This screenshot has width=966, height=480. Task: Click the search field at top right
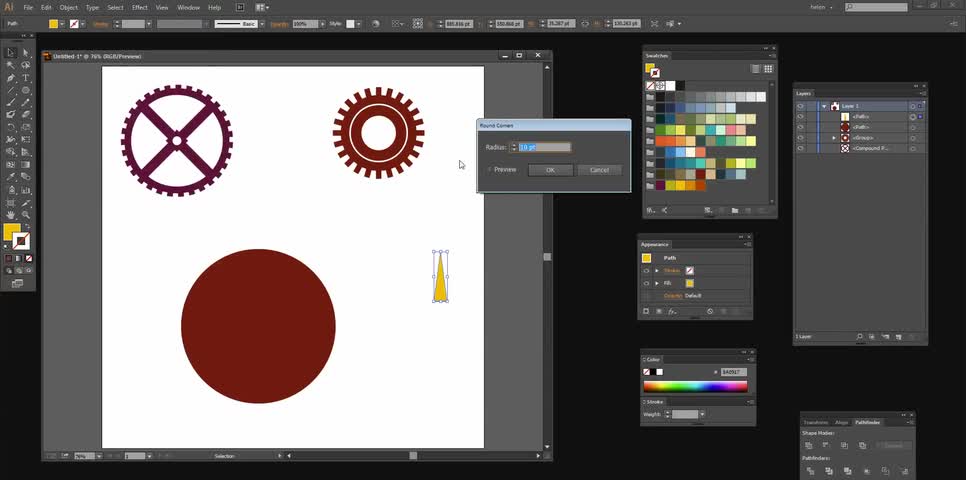(x=876, y=7)
